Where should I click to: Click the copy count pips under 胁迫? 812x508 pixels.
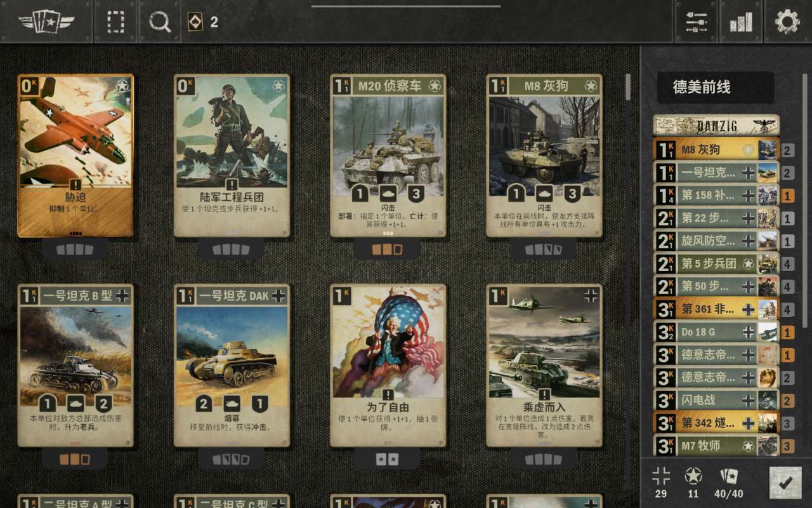point(75,250)
